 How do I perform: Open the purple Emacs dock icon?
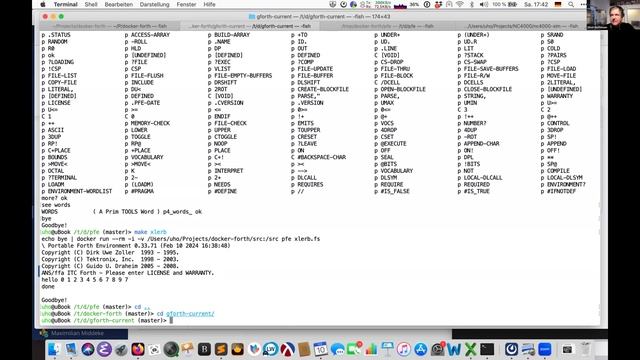(104, 349)
